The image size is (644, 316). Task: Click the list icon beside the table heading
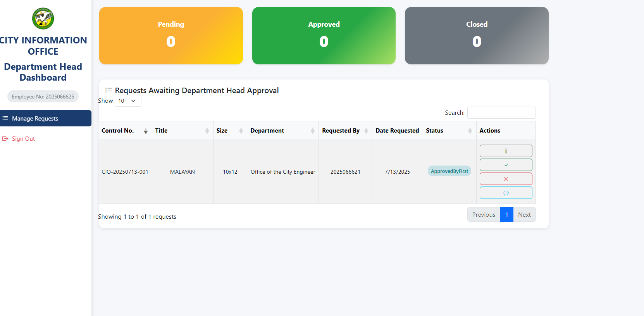point(109,90)
